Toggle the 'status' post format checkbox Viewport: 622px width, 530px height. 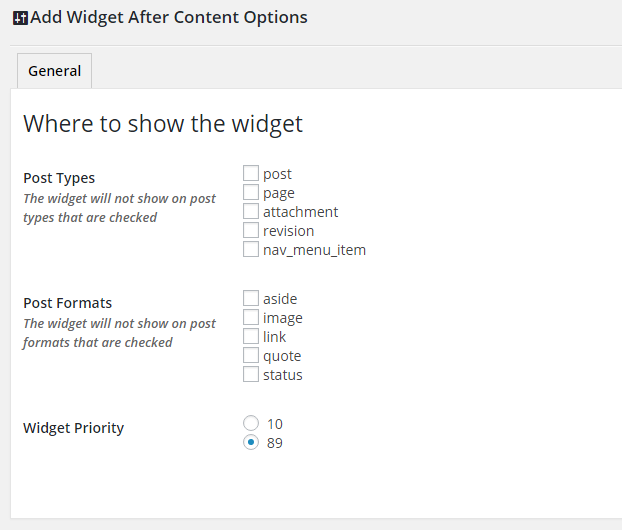251,374
